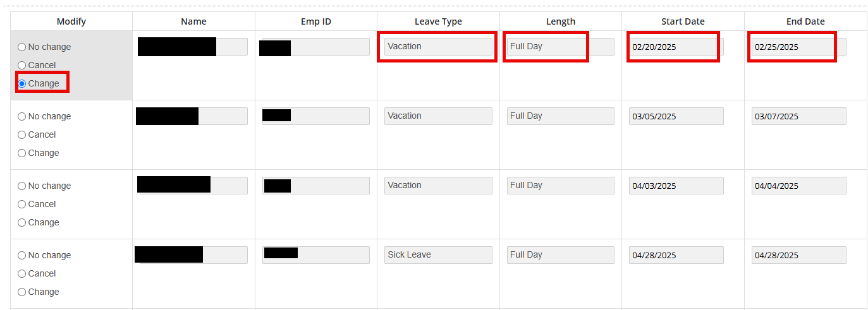The width and height of the screenshot is (868, 310).
Task: Select 'Change' for the 04/03/2025 vacation row
Action: point(22,222)
